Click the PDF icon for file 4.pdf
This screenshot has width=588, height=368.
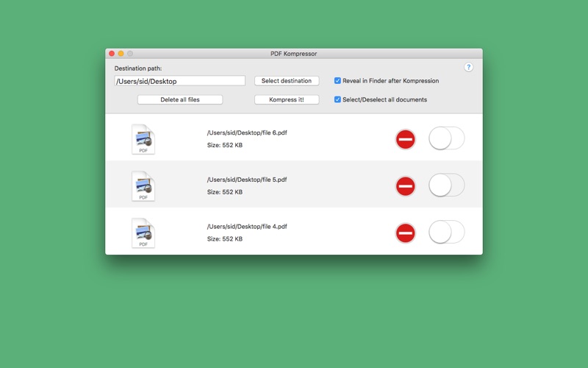point(143,233)
